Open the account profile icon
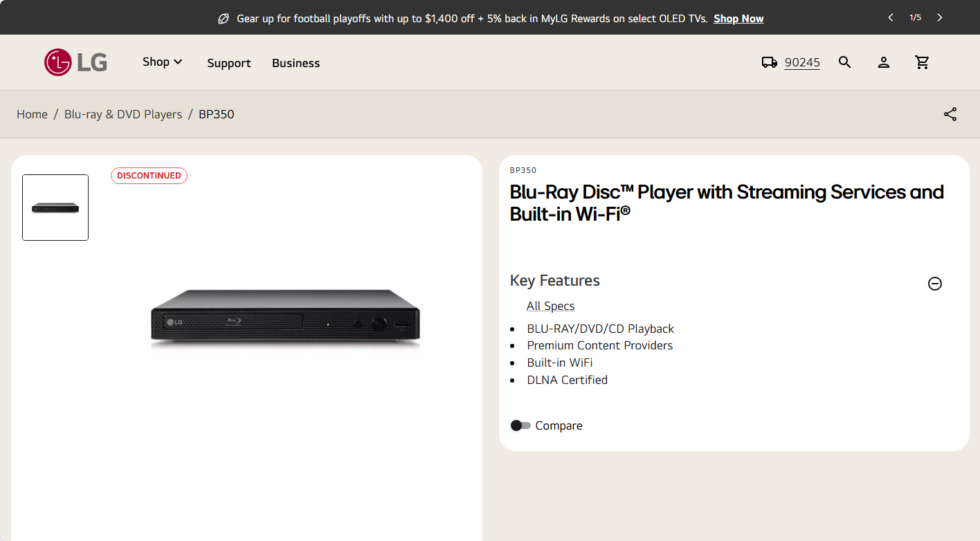This screenshot has height=541, width=980. (x=883, y=62)
